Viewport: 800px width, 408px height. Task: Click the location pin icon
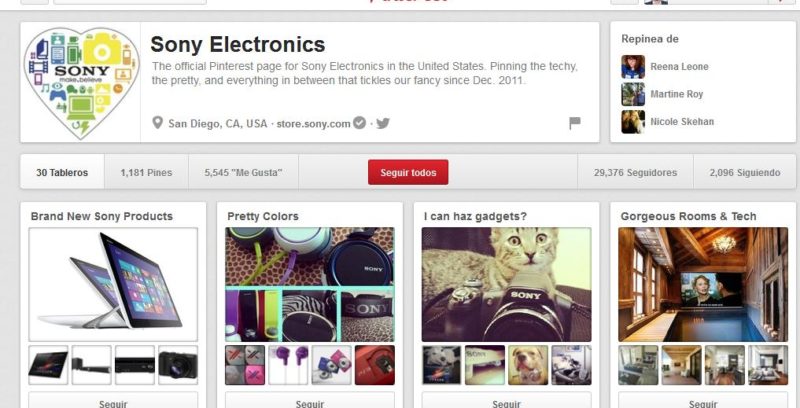(x=158, y=123)
